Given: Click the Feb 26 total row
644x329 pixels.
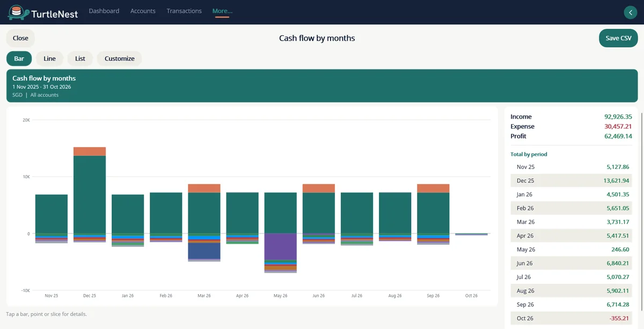Looking at the screenshot, I should tap(571, 208).
